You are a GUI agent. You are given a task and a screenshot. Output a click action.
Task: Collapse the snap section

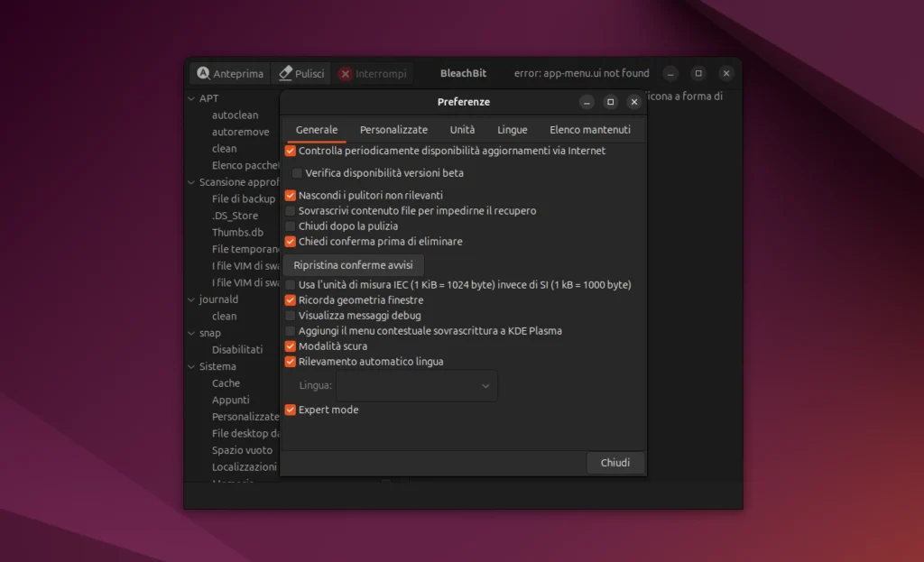[x=189, y=332]
